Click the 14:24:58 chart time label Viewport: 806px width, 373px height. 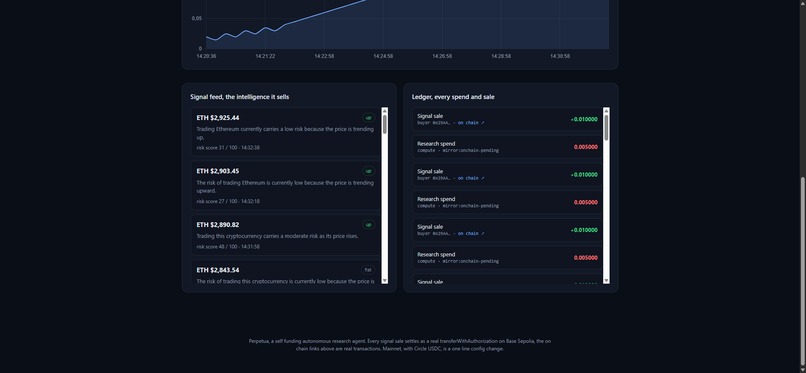(383, 57)
